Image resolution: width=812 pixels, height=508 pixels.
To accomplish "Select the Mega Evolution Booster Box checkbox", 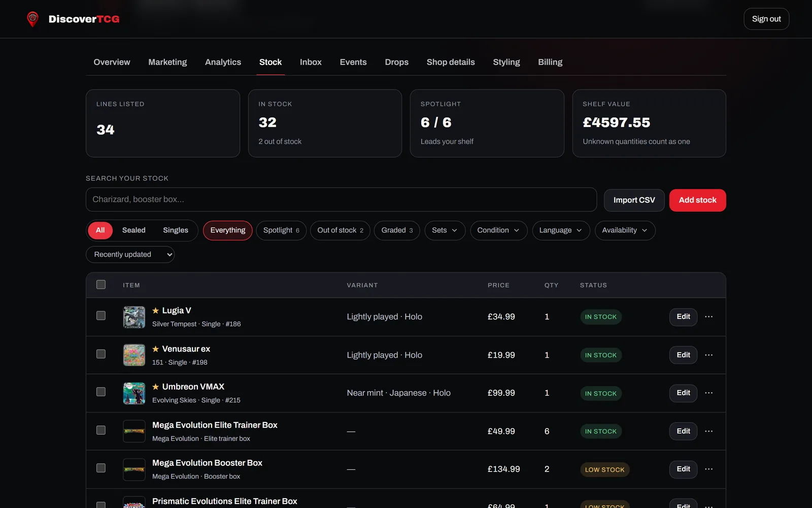I will [x=101, y=468].
